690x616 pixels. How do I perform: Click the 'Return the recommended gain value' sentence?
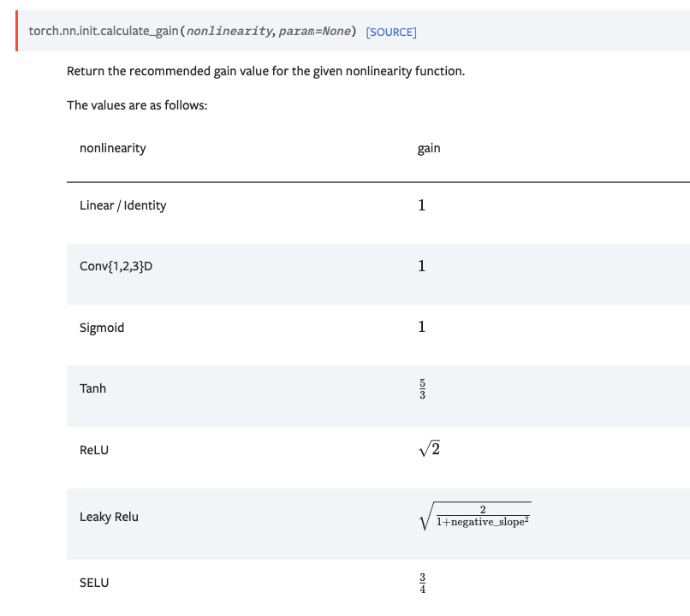pyautogui.click(x=265, y=71)
